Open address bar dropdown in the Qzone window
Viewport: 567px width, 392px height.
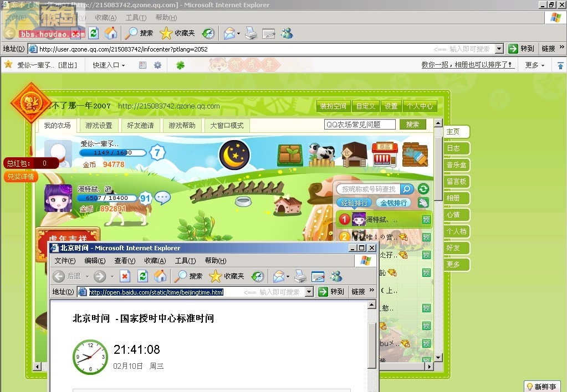(499, 48)
